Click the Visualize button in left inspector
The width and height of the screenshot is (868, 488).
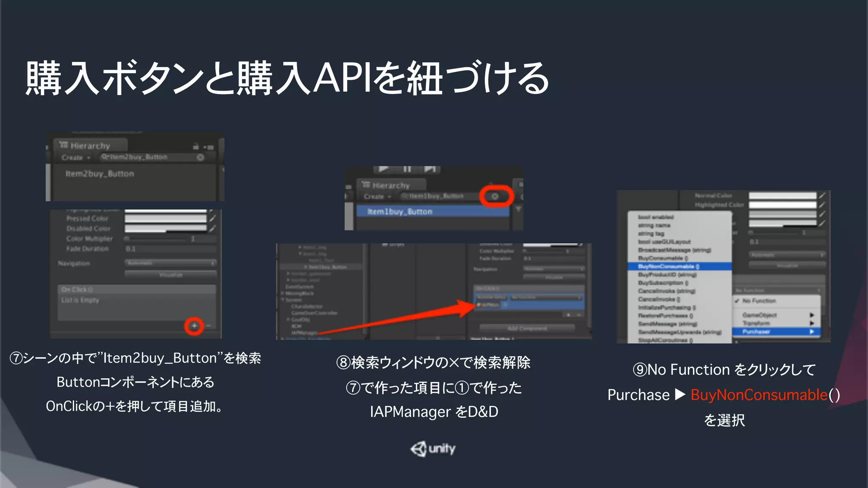170,274
